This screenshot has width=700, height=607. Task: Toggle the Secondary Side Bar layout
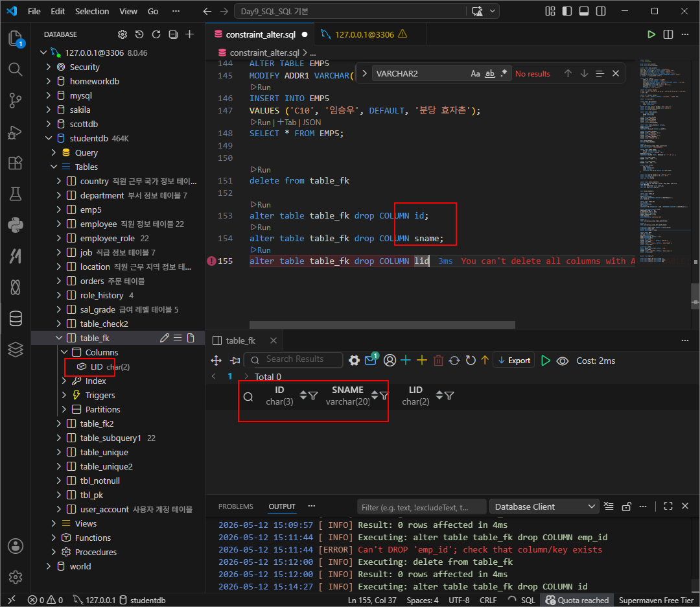(601, 11)
